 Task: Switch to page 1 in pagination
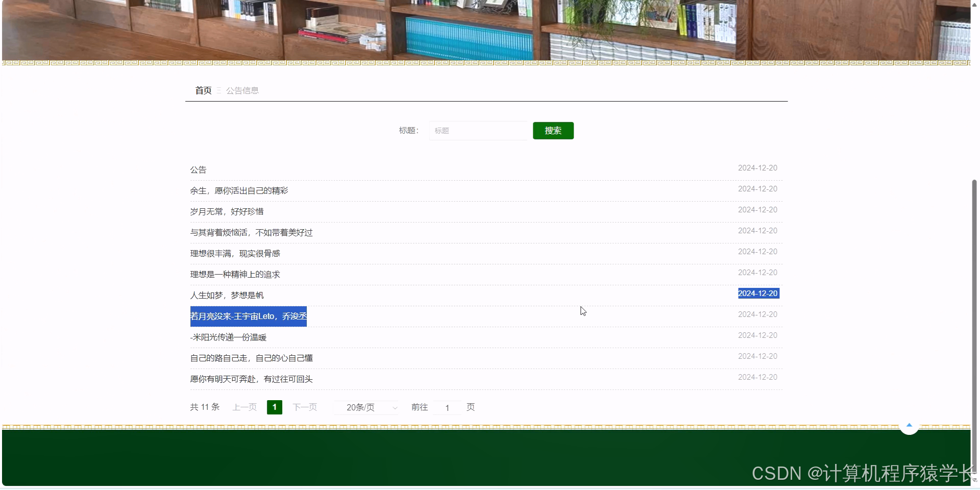point(274,407)
